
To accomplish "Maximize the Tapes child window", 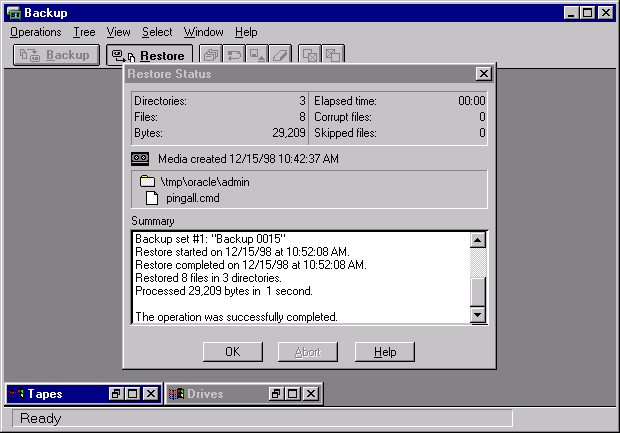I will [133, 394].
